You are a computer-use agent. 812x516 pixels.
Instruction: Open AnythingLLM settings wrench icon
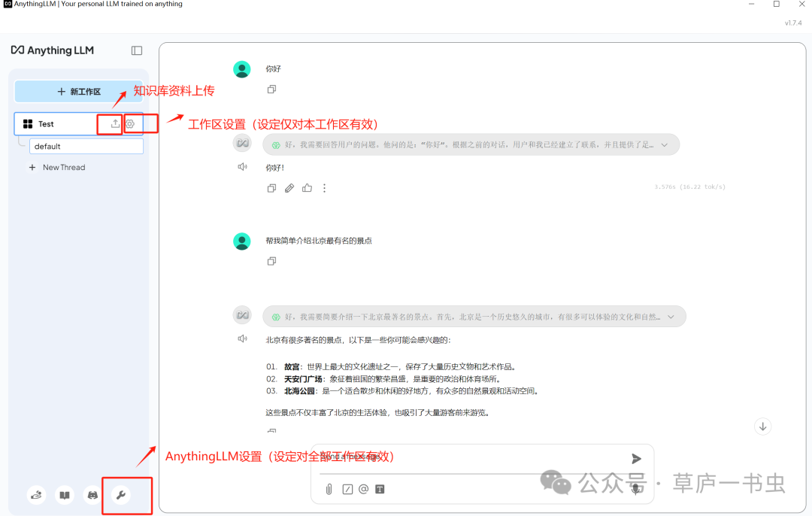pos(120,495)
